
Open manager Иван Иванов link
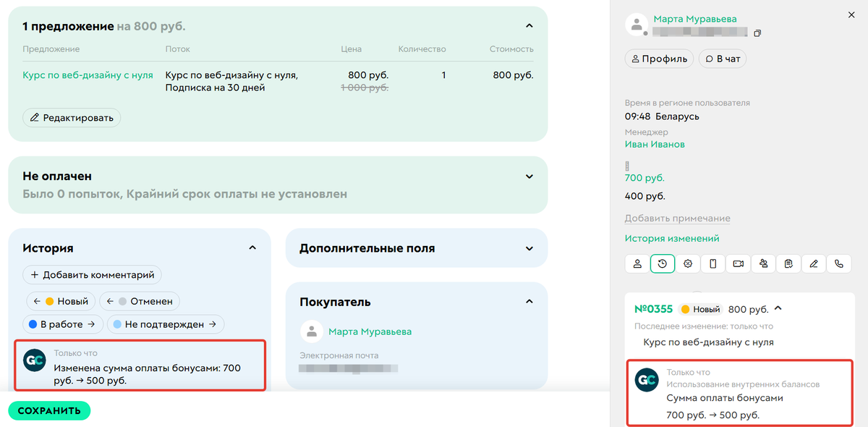point(655,144)
